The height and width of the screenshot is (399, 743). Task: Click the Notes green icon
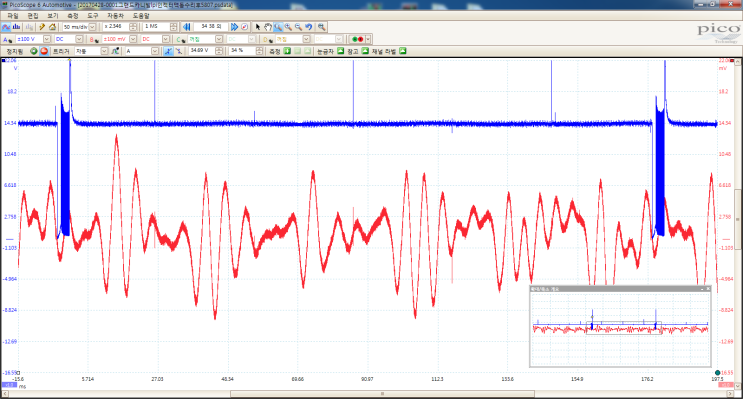[x=365, y=51]
